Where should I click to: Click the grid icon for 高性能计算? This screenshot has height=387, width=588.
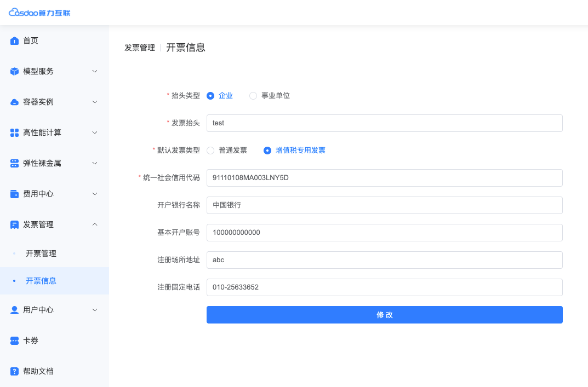(14, 132)
